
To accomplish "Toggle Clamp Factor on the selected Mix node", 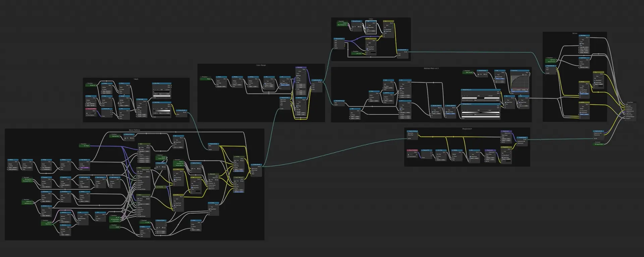I will 367,27.
